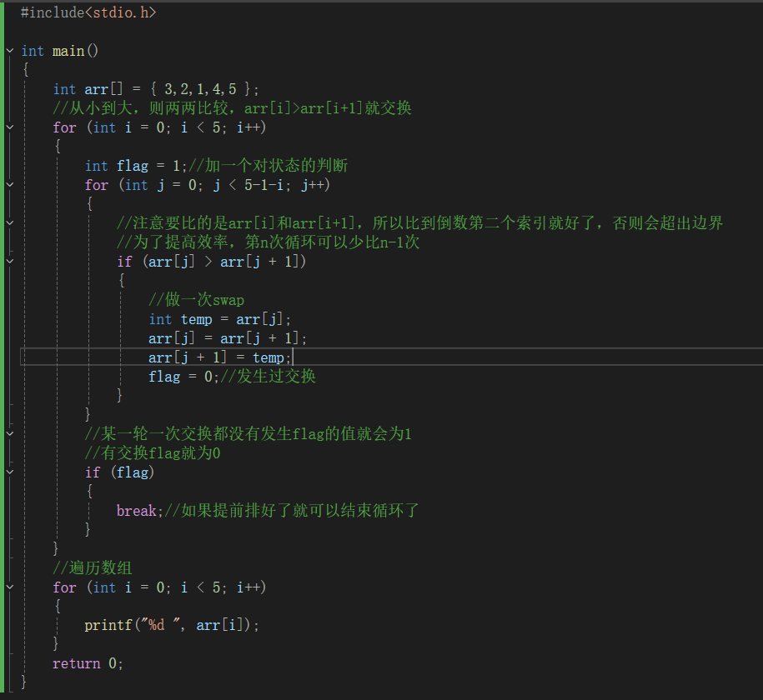The image size is (763, 700).
Task: Fold the if (arr[j] > arr[j + 1]) block
Action: coord(10,262)
